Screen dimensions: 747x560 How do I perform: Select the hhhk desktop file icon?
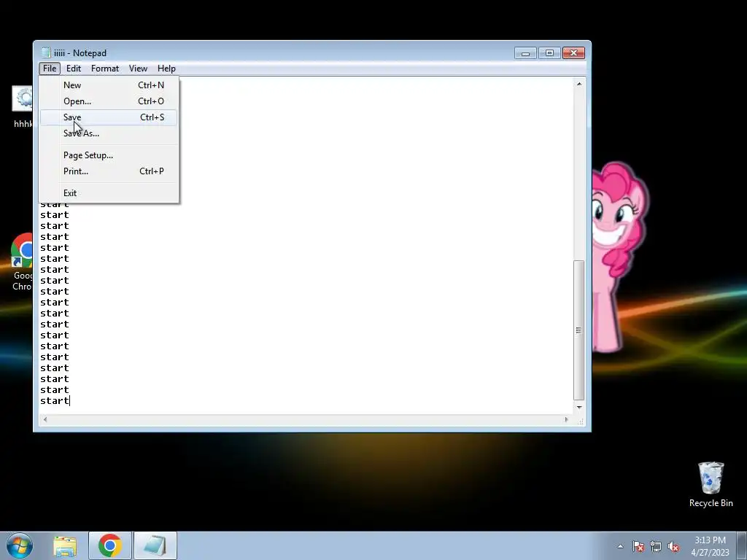[23, 107]
